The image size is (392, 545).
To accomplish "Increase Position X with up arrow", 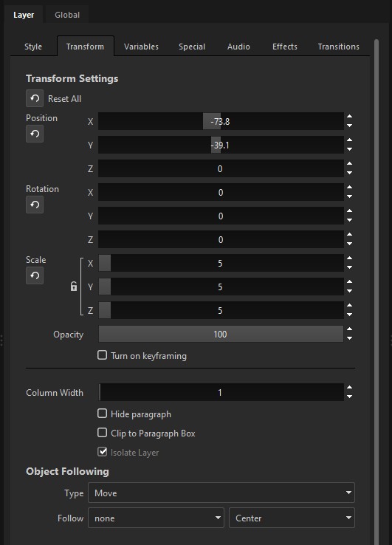I will click(350, 117).
